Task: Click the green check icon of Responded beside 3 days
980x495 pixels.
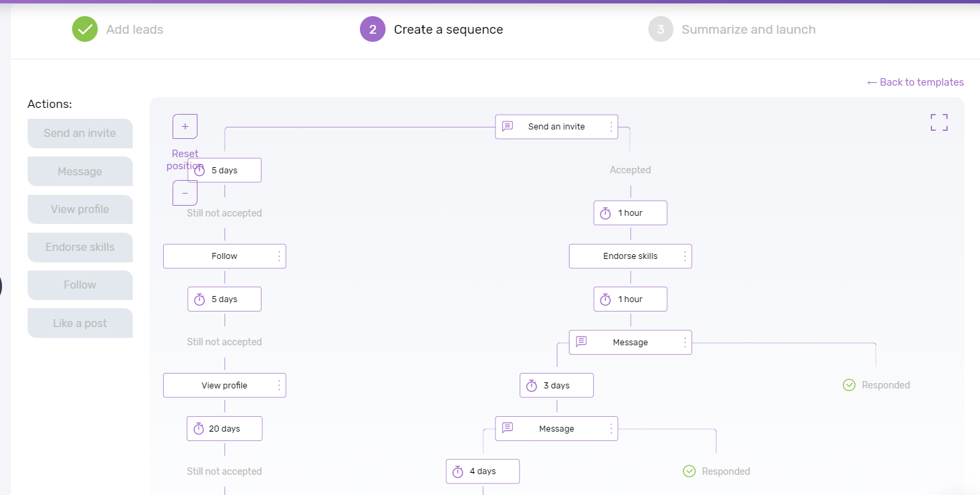Action: tap(849, 385)
